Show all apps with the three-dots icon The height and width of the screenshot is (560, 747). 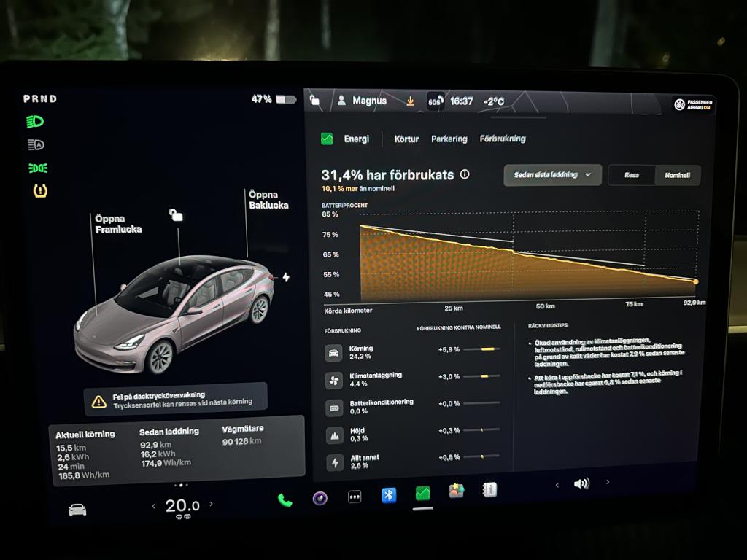[355, 497]
